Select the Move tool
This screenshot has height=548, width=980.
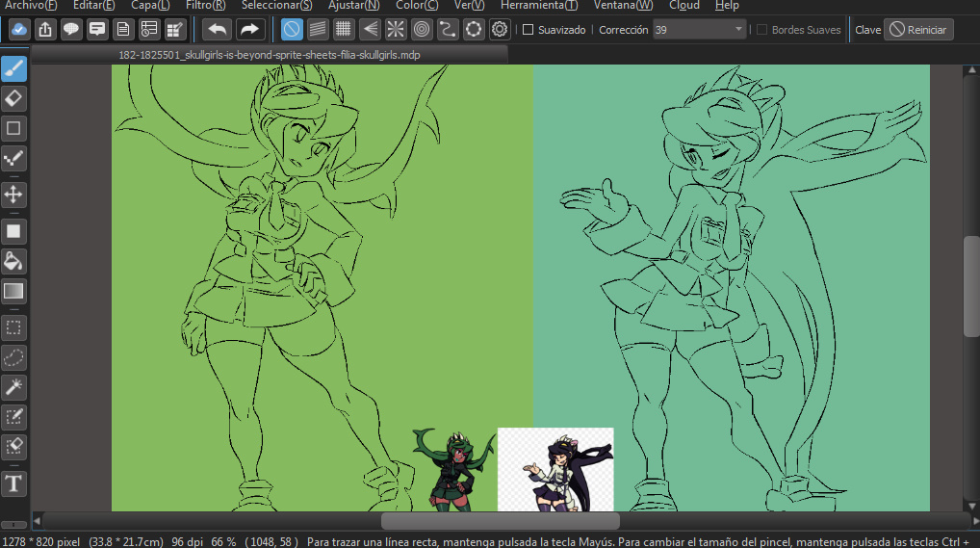coord(13,195)
